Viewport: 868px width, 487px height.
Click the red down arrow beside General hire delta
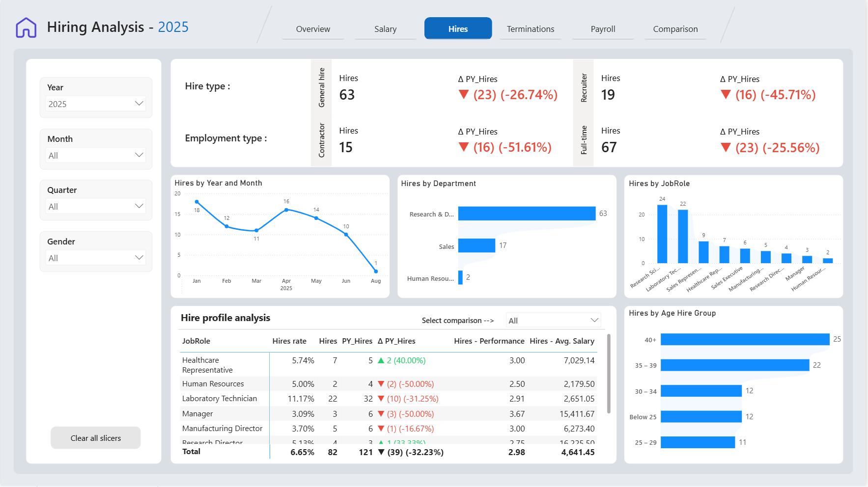tap(464, 94)
